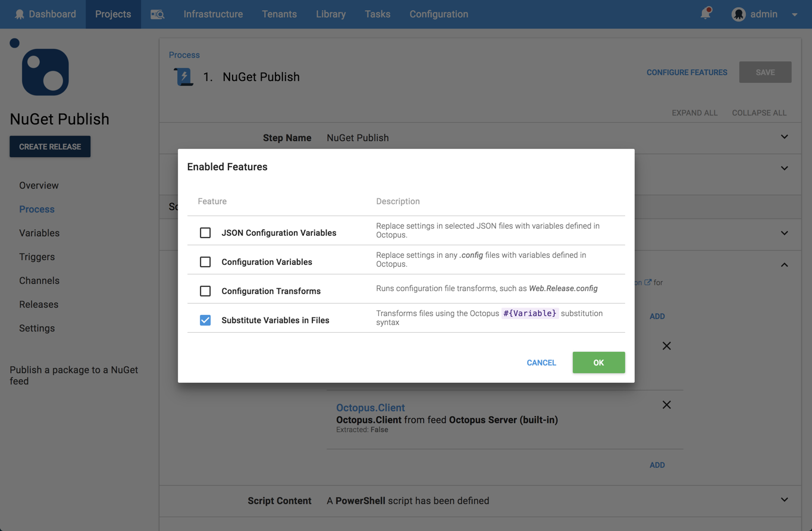Click the script step icon beside title
This screenshot has height=531, width=812.
pyautogui.click(x=183, y=77)
